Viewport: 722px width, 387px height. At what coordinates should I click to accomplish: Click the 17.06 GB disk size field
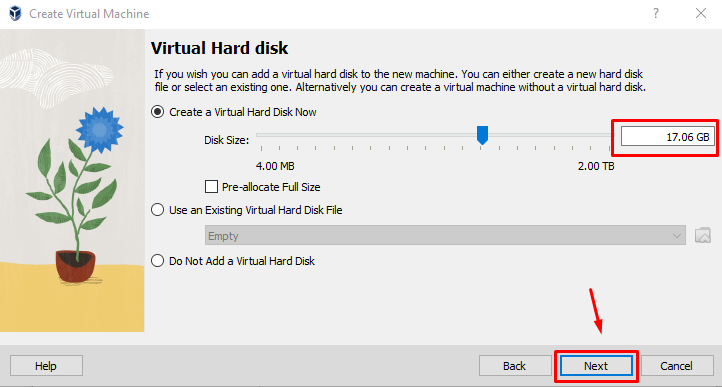pyautogui.click(x=667, y=137)
